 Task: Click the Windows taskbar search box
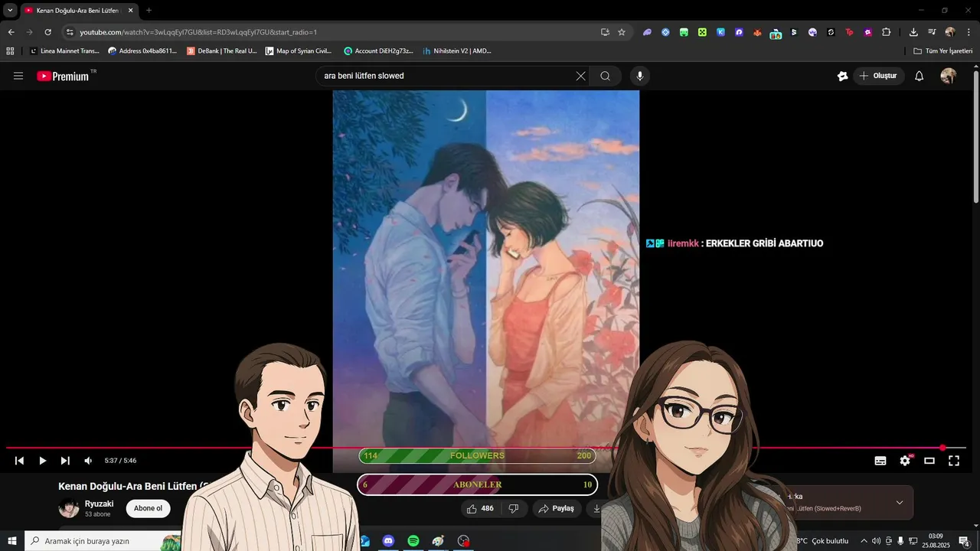tap(103, 541)
